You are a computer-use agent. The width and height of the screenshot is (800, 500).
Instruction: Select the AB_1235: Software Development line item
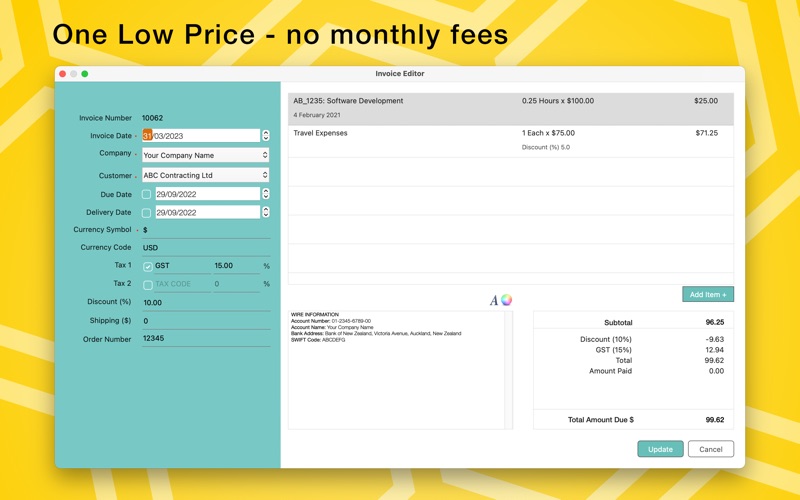coord(511,109)
